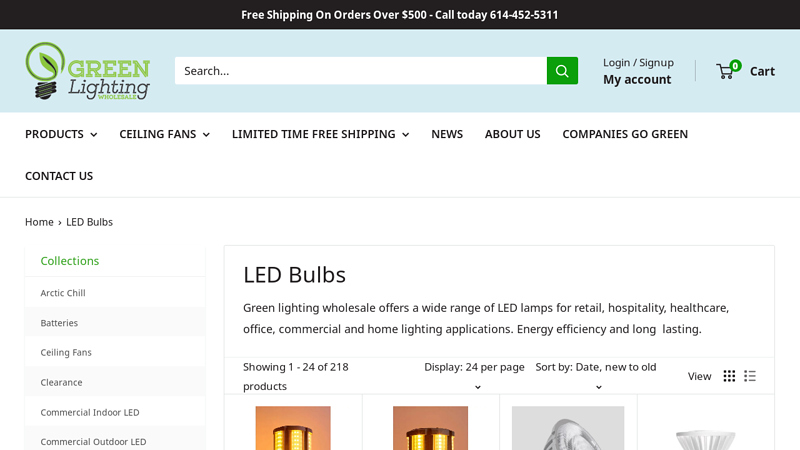Open the Ceiling Fans collection
The height and width of the screenshot is (450, 800).
coord(66,353)
